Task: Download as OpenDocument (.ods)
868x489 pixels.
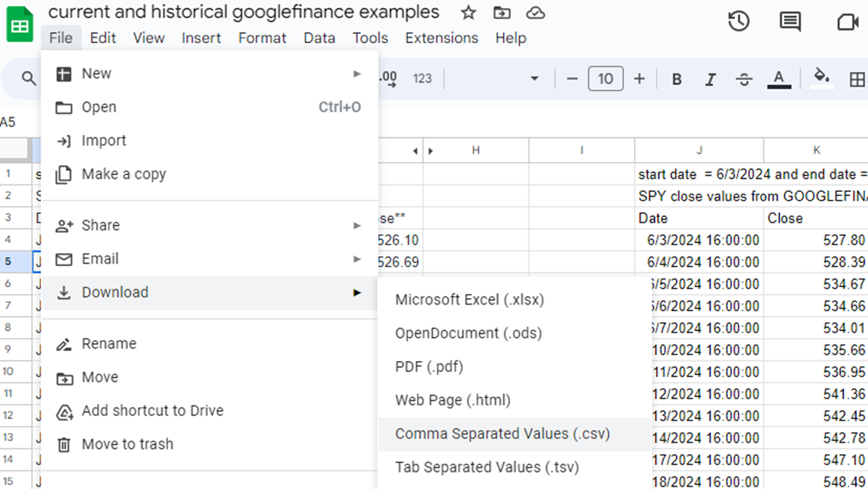Action: tap(515, 333)
